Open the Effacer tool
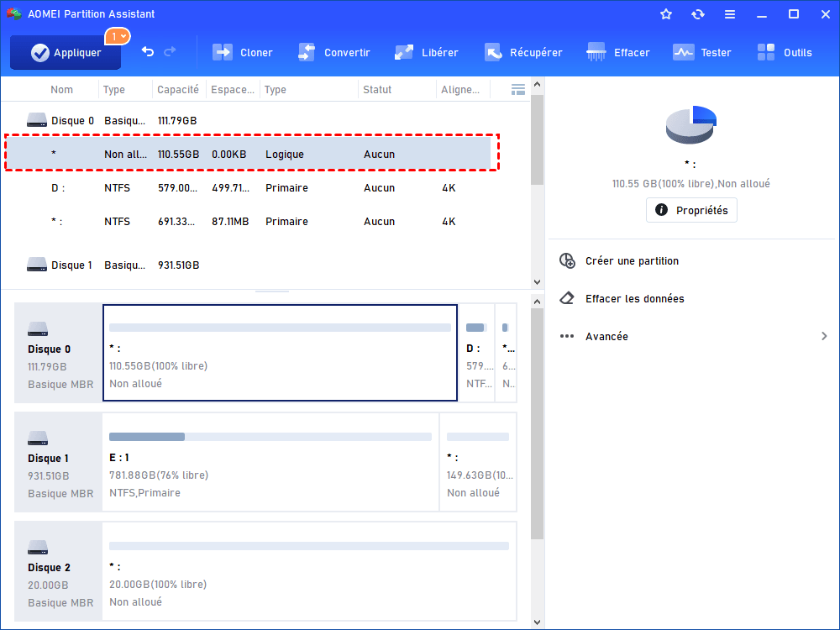This screenshot has width=840, height=630. [618, 52]
